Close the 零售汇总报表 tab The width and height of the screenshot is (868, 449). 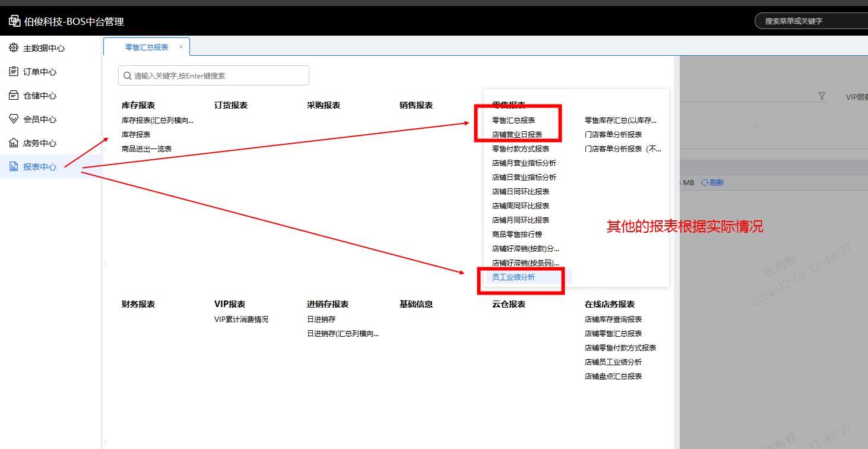click(x=181, y=47)
